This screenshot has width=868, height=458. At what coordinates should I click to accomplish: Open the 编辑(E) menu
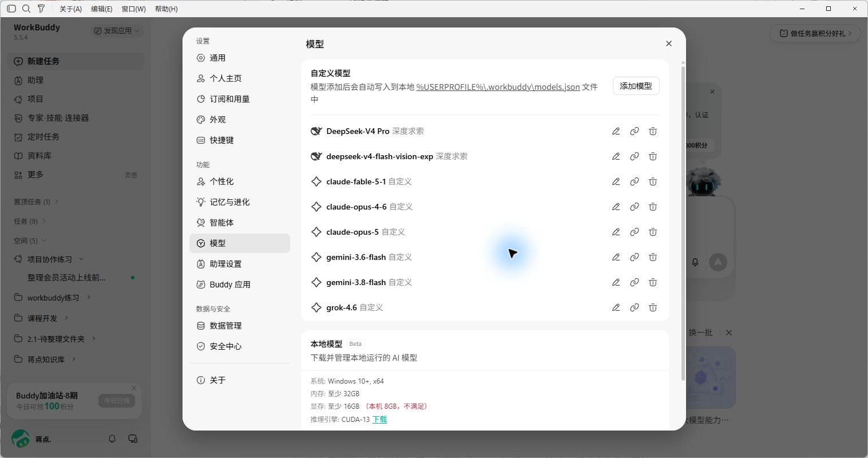point(102,9)
